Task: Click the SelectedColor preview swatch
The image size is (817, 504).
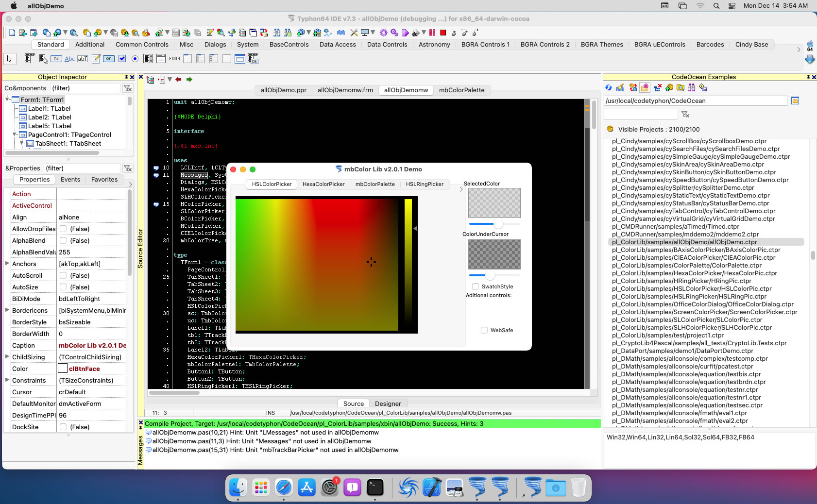Action: pyautogui.click(x=494, y=203)
